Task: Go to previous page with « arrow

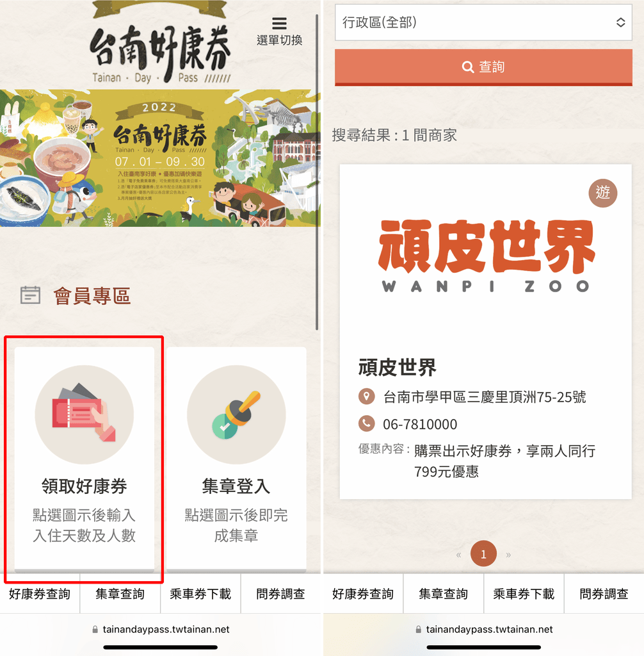Action: click(459, 555)
